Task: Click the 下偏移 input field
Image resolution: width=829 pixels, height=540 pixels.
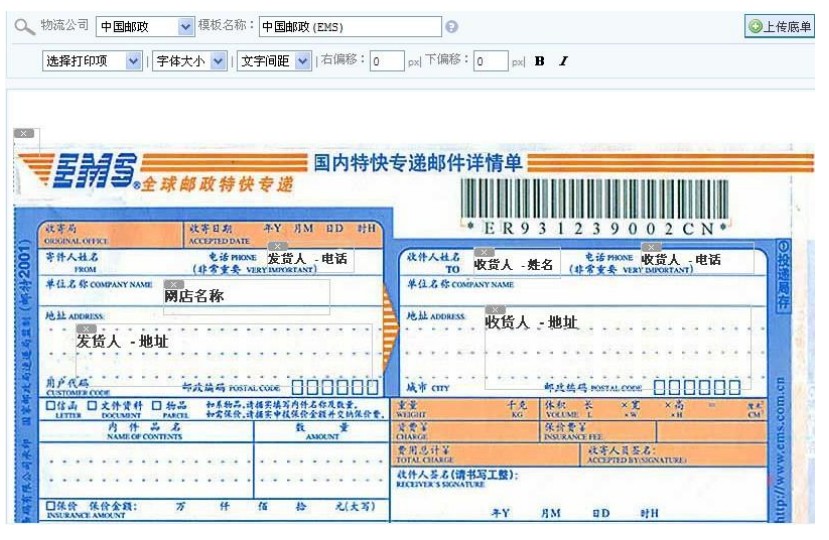Action: (x=491, y=61)
